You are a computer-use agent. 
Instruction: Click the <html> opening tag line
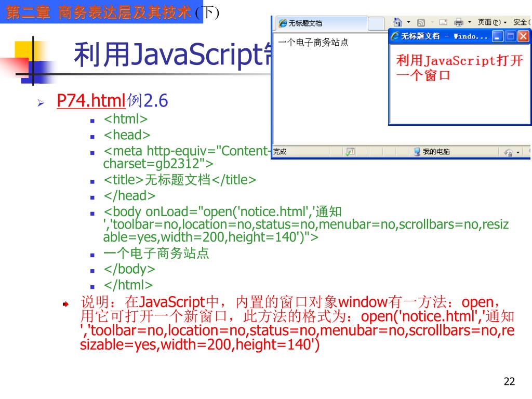[126, 119]
